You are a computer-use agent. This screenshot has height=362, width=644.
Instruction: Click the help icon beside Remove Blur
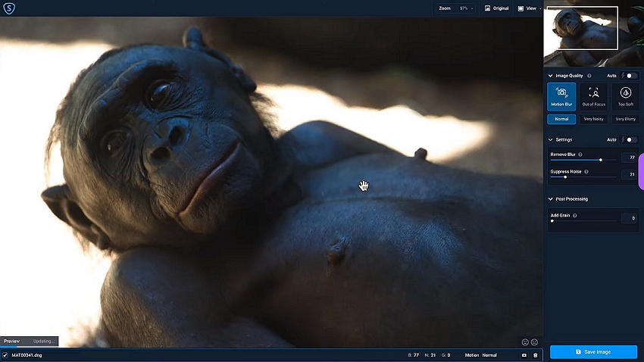click(x=580, y=154)
